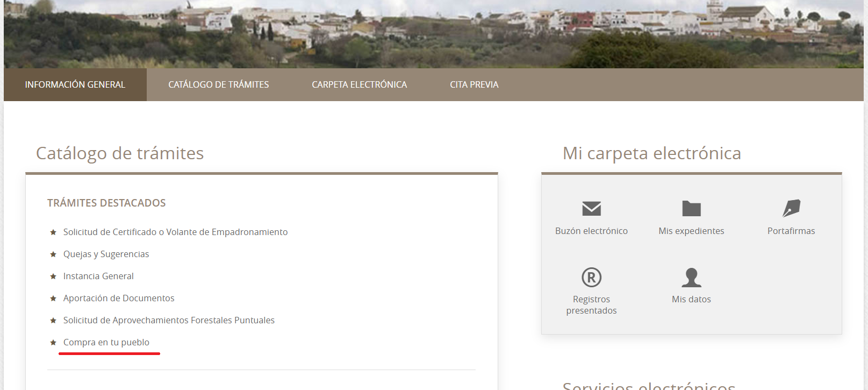Open Buzón electrónico envelope icon
The image size is (868, 390).
(591, 208)
